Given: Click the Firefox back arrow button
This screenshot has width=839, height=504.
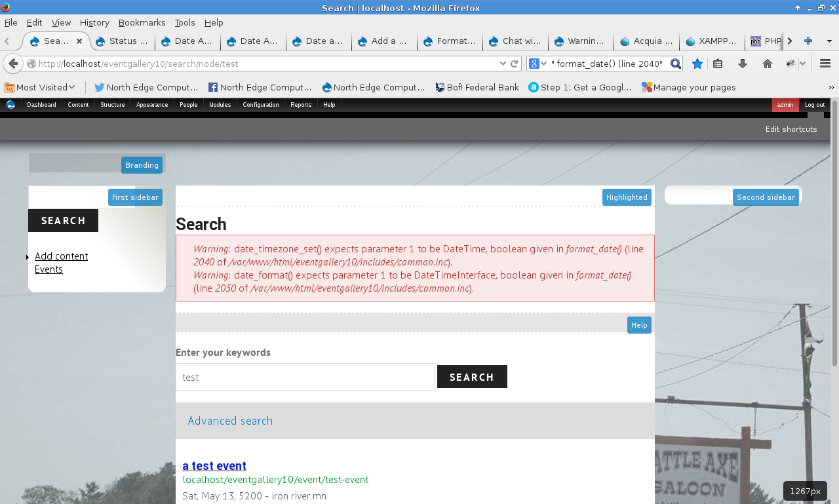Looking at the screenshot, I should click(x=12, y=64).
